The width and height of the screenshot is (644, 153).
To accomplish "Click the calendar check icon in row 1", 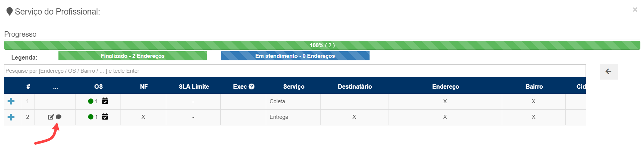I will point(105,101).
